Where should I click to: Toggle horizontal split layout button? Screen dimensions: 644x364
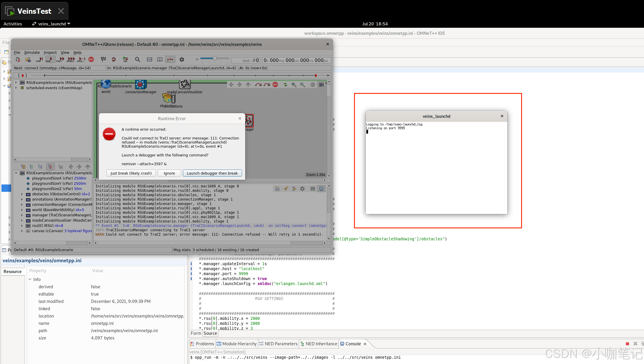(x=150, y=59)
